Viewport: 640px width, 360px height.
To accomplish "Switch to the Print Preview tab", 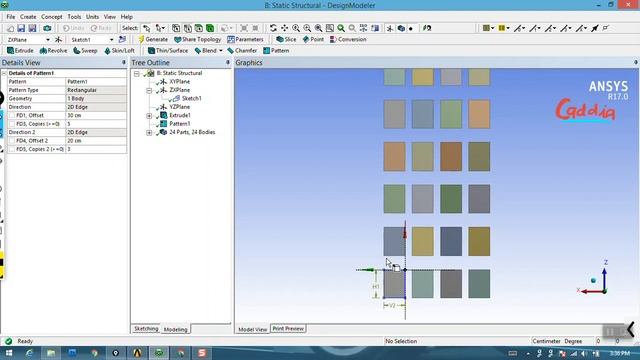I will click(288, 329).
